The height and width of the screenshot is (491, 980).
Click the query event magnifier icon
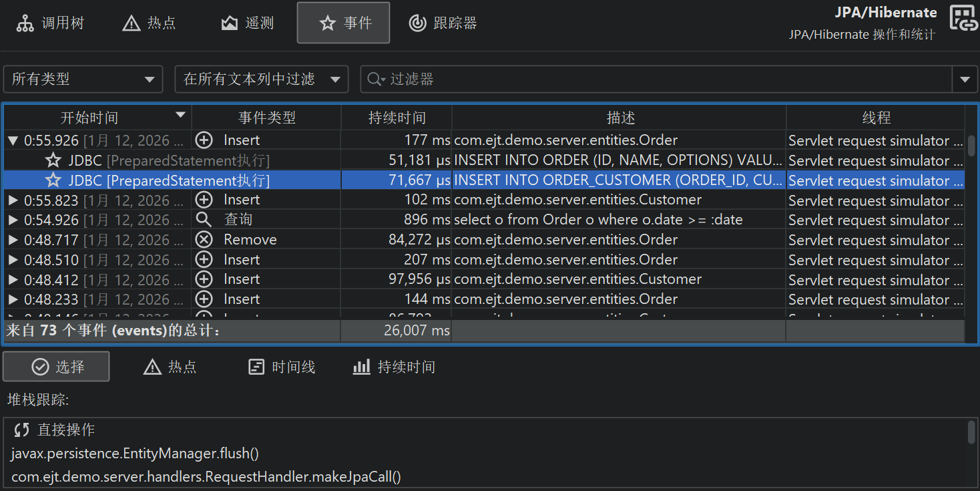[x=204, y=220]
